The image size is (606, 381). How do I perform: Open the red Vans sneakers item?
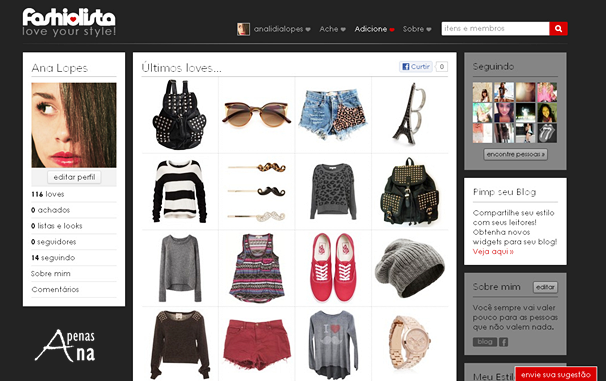333,268
